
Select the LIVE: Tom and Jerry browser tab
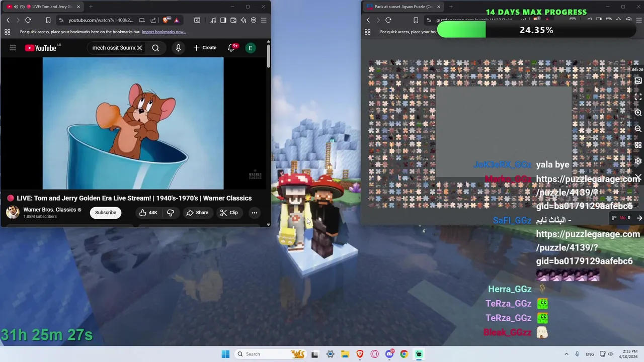pyautogui.click(x=43, y=7)
